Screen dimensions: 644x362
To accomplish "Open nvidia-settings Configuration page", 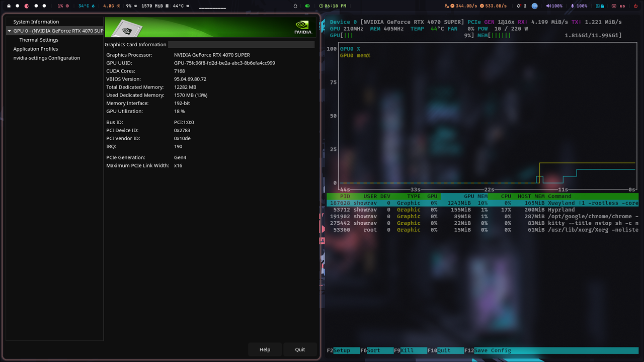I will pyautogui.click(x=46, y=58).
